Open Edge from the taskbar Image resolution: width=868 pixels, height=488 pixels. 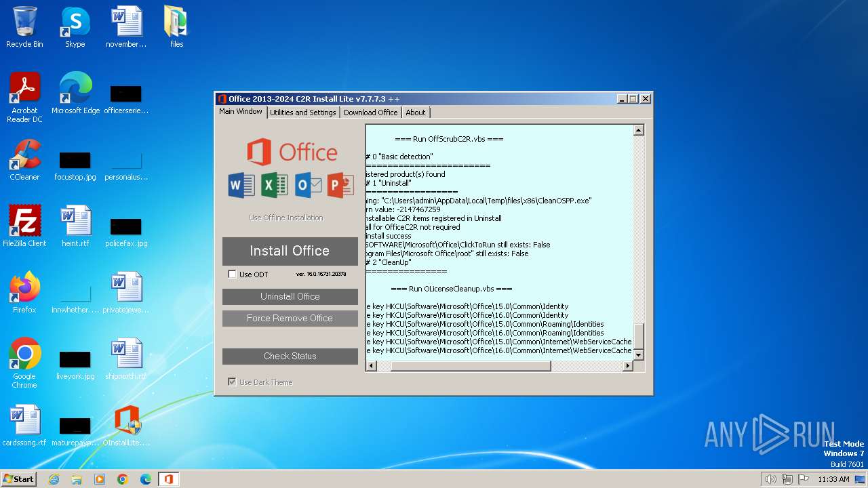(146, 479)
